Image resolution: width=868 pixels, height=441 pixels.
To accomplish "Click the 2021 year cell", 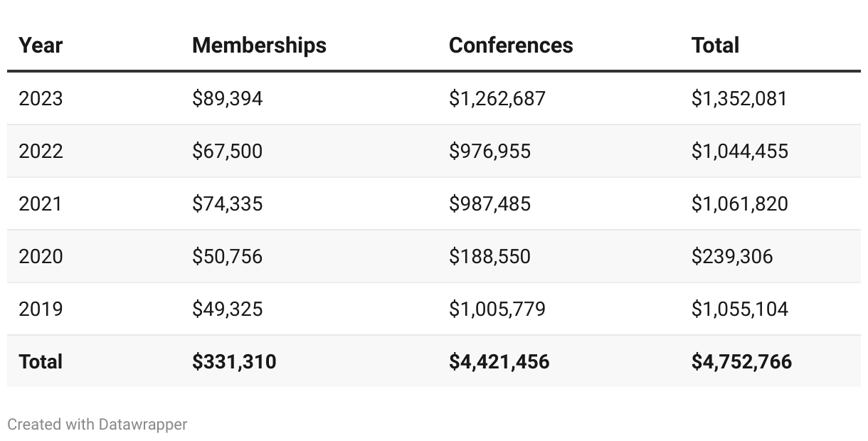I will point(41,203).
